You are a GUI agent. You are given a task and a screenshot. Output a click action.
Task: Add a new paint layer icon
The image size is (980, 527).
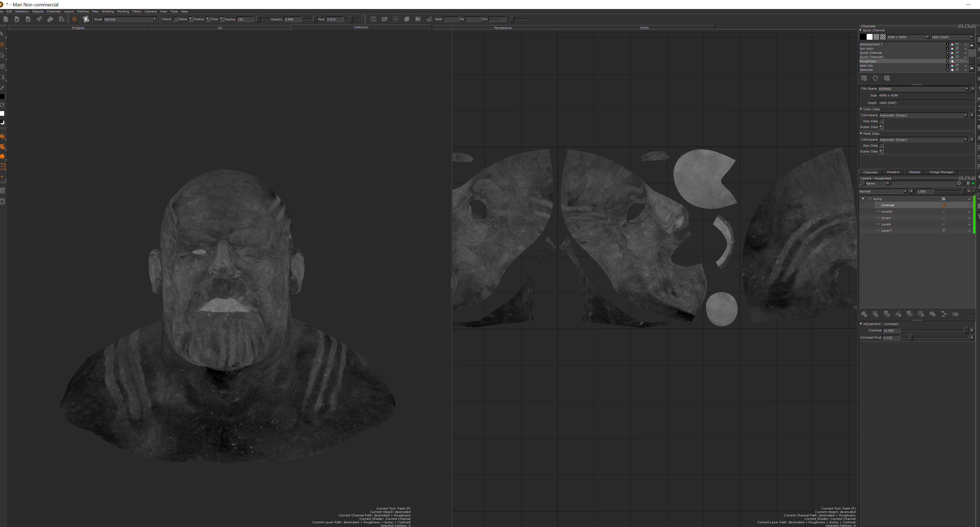coord(864,314)
